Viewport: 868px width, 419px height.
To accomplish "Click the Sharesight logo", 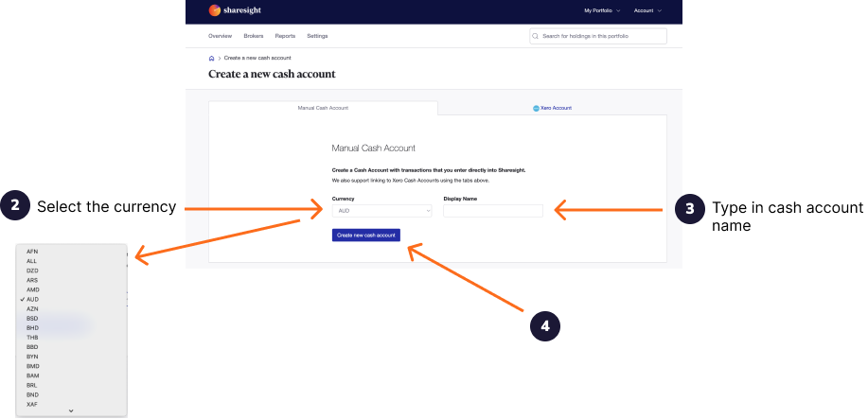I will click(x=235, y=10).
